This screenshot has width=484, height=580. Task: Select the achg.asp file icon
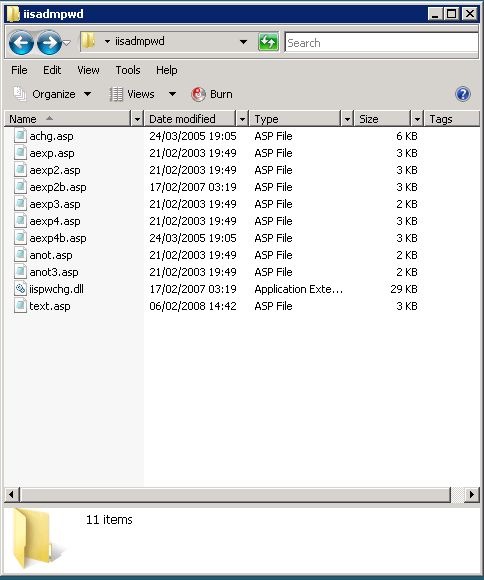point(20,136)
